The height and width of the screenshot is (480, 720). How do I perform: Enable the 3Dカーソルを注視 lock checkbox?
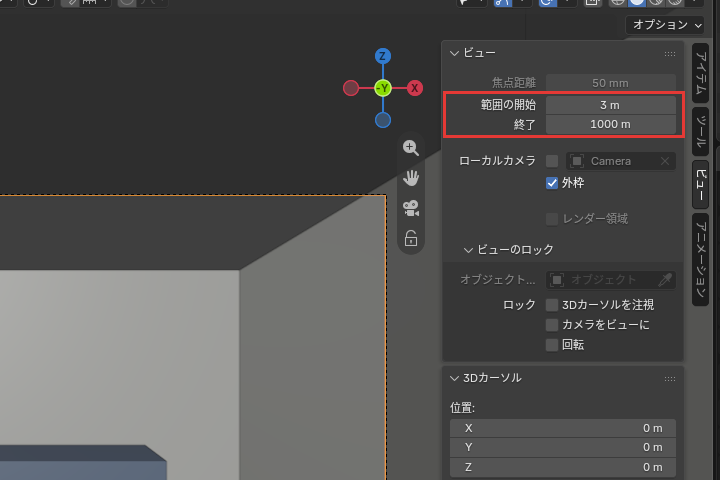552,305
